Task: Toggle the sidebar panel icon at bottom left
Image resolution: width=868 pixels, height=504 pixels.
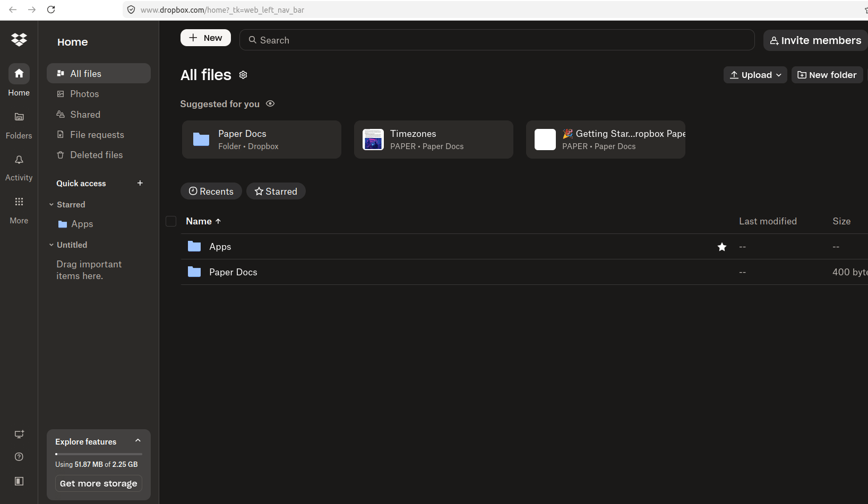Action: [19, 481]
